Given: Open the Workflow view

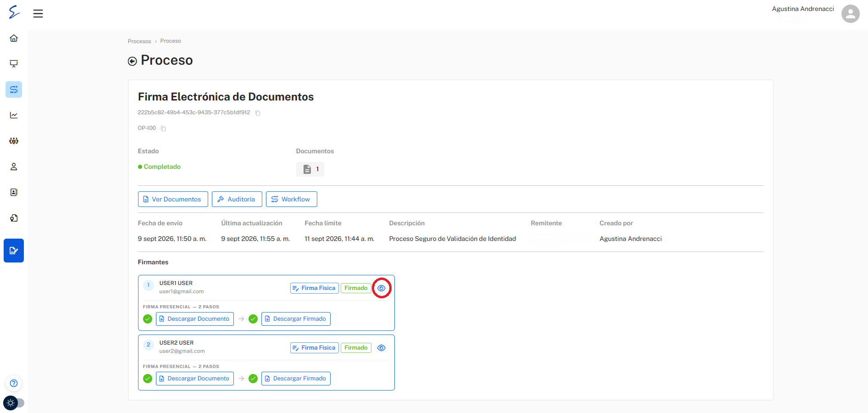Looking at the screenshot, I should point(292,199).
